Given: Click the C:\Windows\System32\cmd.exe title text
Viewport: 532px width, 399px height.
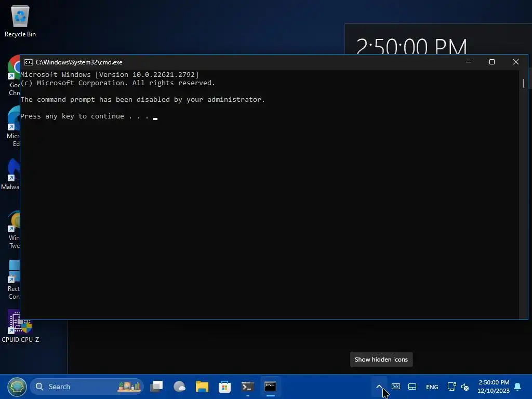Looking at the screenshot, I should tap(79, 62).
